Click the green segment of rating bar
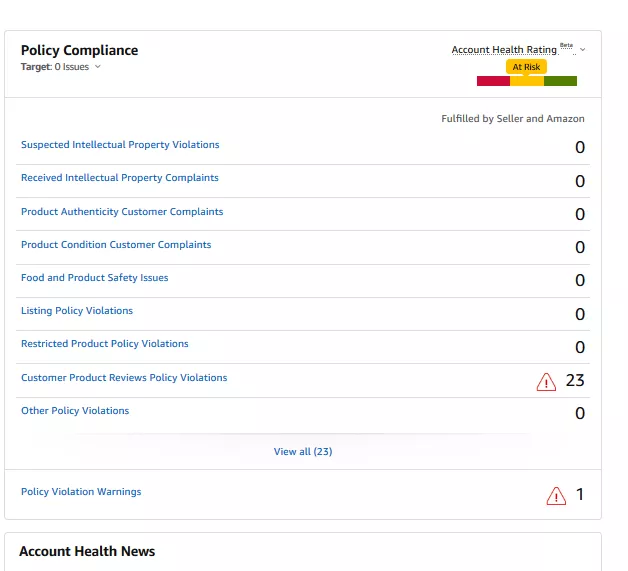This screenshot has width=628, height=571. pyautogui.click(x=560, y=81)
